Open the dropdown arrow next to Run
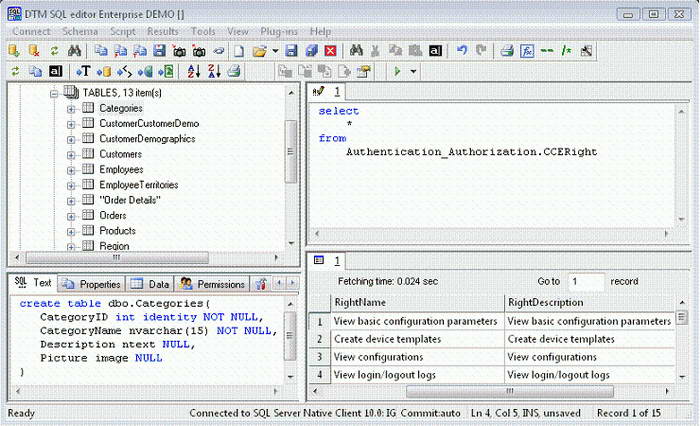700x426 pixels. pyautogui.click(x=414, y=71)
